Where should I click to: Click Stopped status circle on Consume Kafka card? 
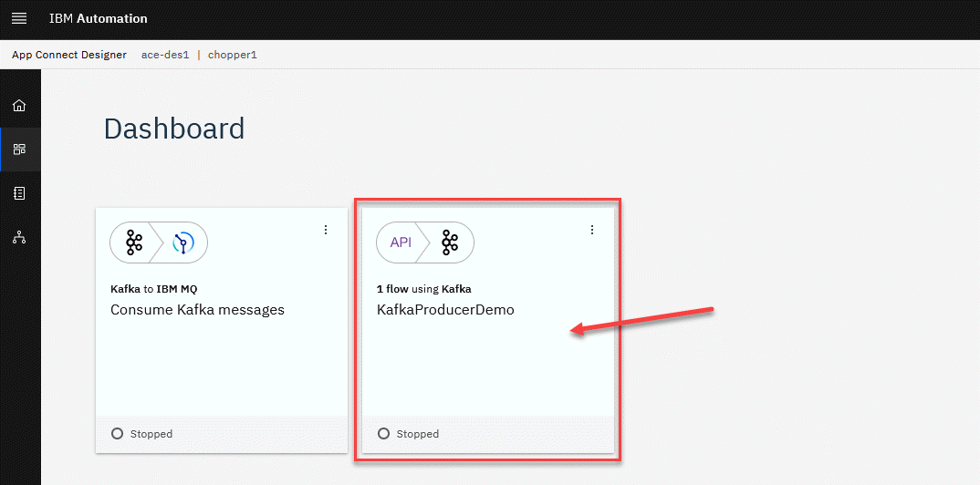(x=117, y=434)
